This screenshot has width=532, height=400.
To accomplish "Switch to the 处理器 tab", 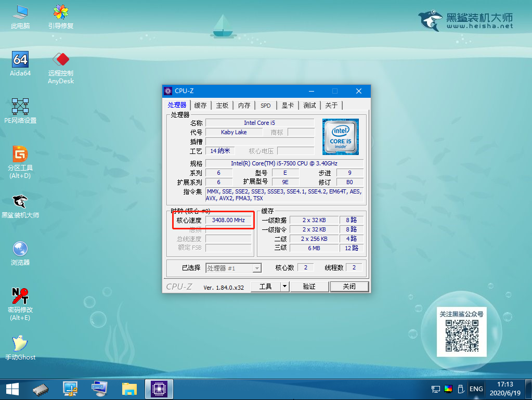I will (x=177, y=105).
